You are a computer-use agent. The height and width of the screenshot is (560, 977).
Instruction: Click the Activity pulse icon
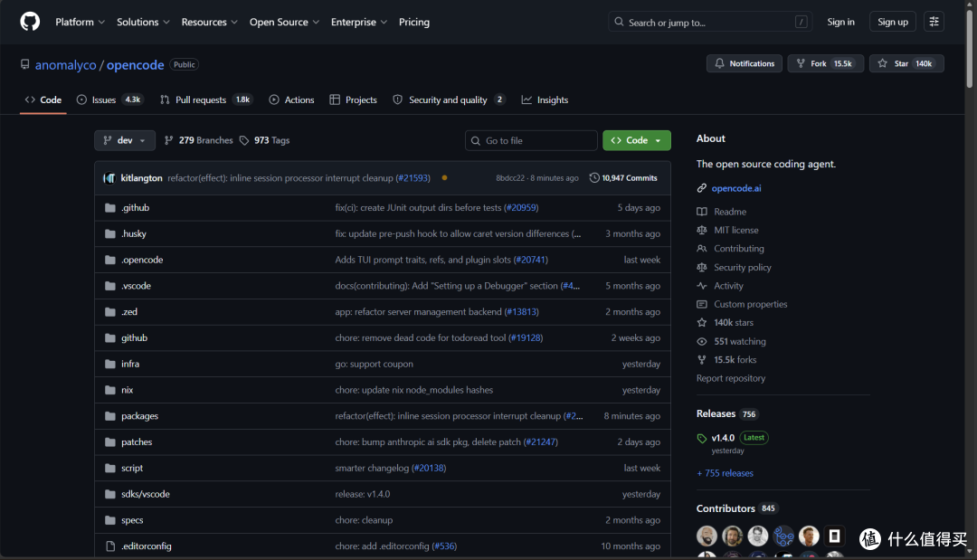(702, 286)
